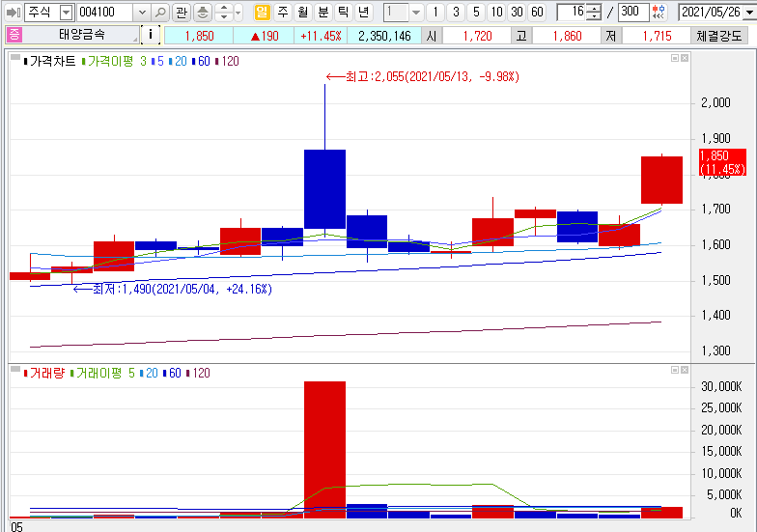Click the stock code field 004100

[105, 12]
